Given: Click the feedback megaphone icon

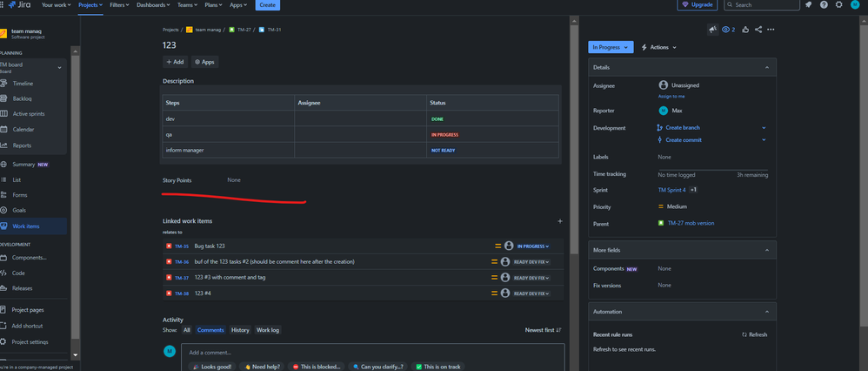Looking at the screenshot, I should [712, 30].
